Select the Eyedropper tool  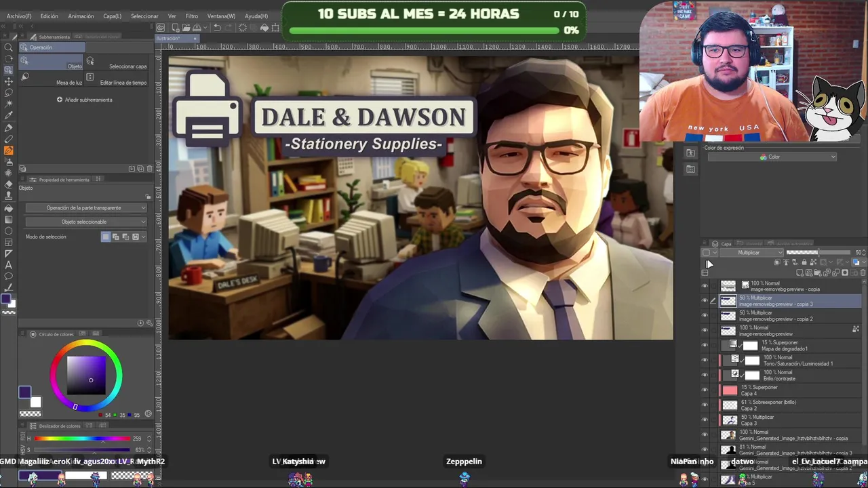point(9,116)
